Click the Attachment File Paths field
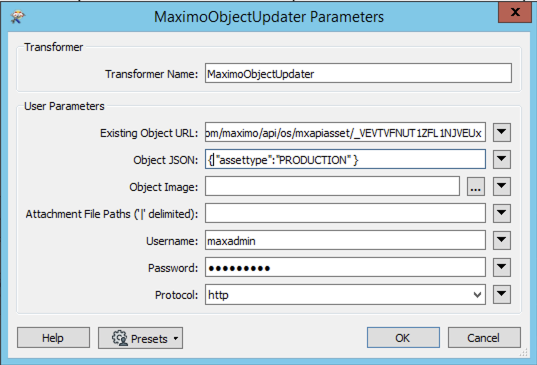537x365 pixels. click(x=345, y=213)
